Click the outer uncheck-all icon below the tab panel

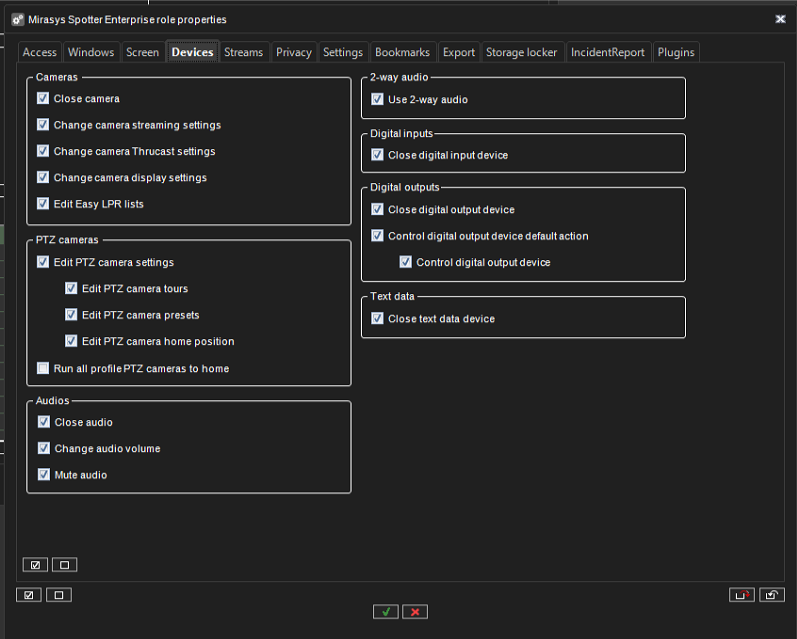[58, 595]
